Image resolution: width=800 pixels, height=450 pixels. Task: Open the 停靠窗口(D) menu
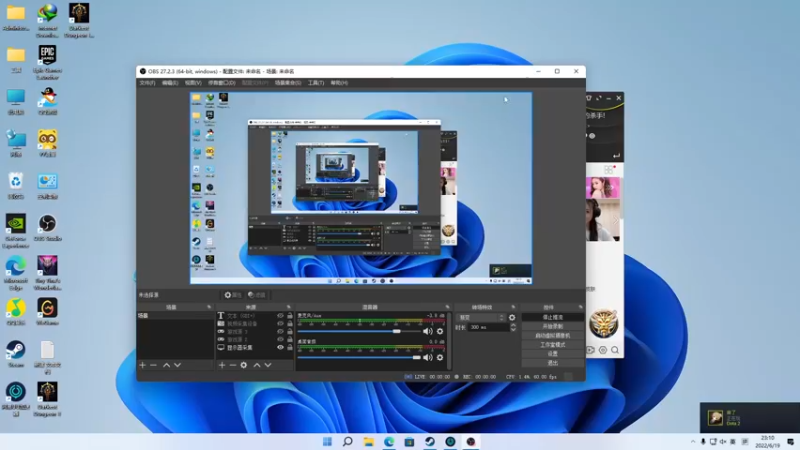pos(221,83)
